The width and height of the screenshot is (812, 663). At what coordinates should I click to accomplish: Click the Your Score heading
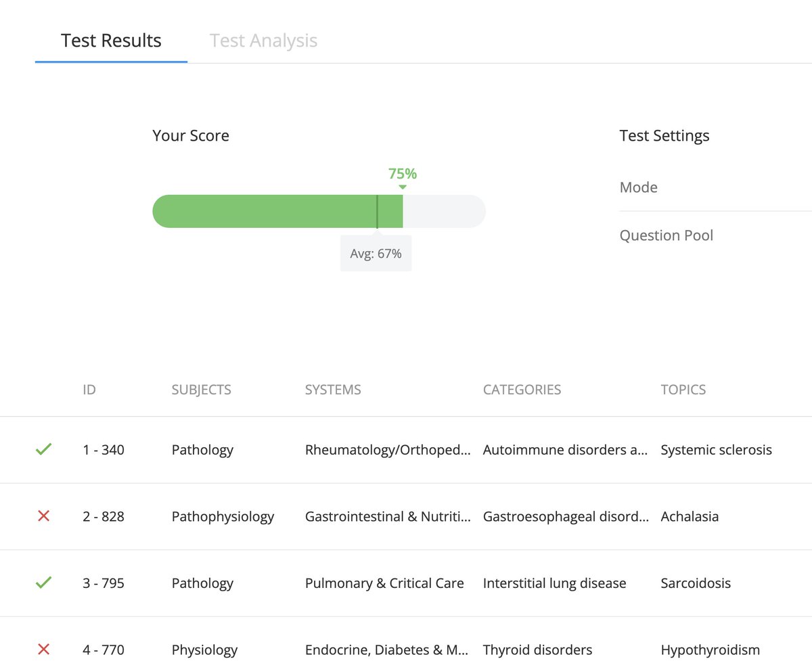click(191, 135)
